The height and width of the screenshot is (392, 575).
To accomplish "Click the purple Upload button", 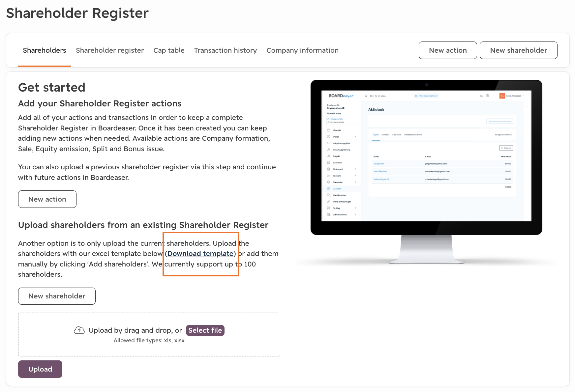I will (x=40, y=369).
